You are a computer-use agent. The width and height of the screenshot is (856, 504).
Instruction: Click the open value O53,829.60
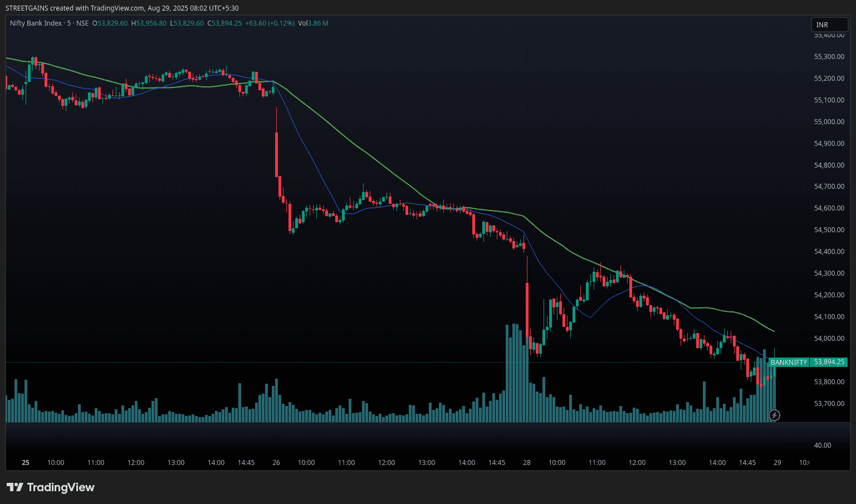tap(110, 23)
